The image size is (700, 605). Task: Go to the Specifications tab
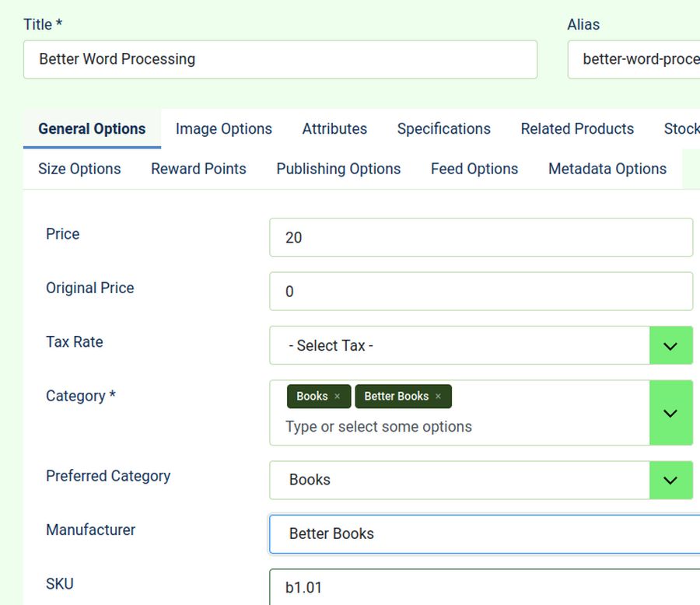[x=443, y=129]
